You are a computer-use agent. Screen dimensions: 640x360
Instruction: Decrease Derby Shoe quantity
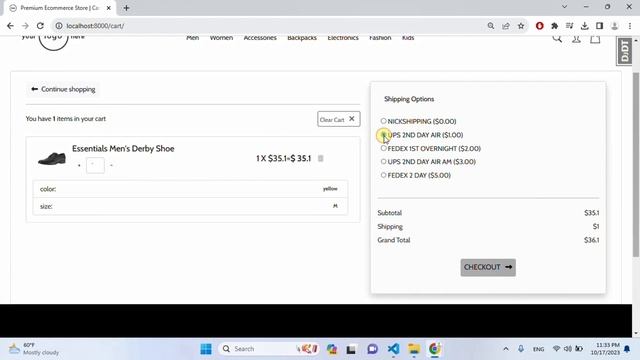click(x=111, y=165)
